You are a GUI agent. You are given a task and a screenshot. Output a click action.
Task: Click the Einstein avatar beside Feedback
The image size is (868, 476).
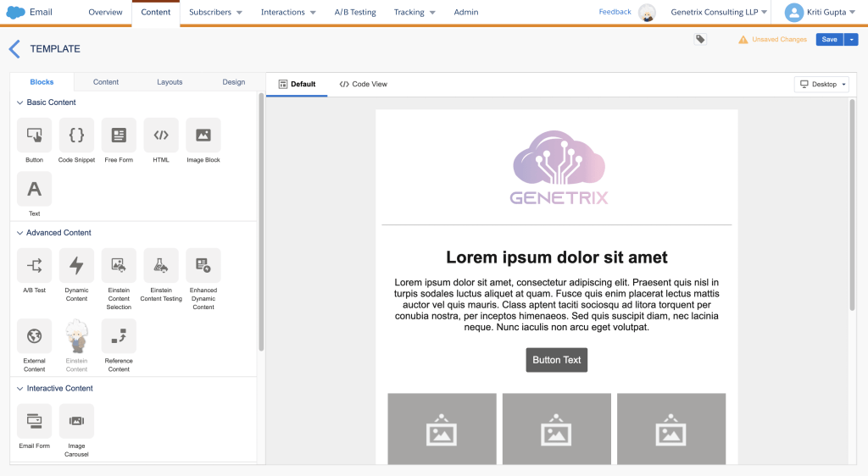pyautogui.click(x=647, y=12)
